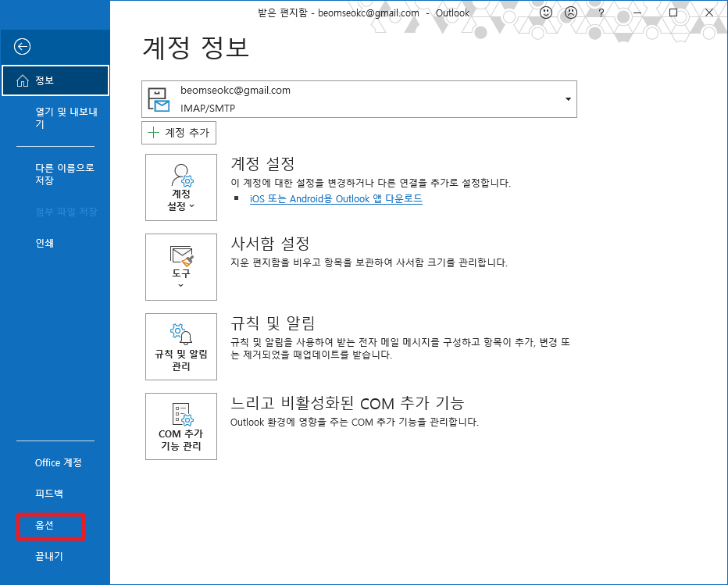Click the help question mark icon
The image size is (728, 585).
(x=601, y=12)
